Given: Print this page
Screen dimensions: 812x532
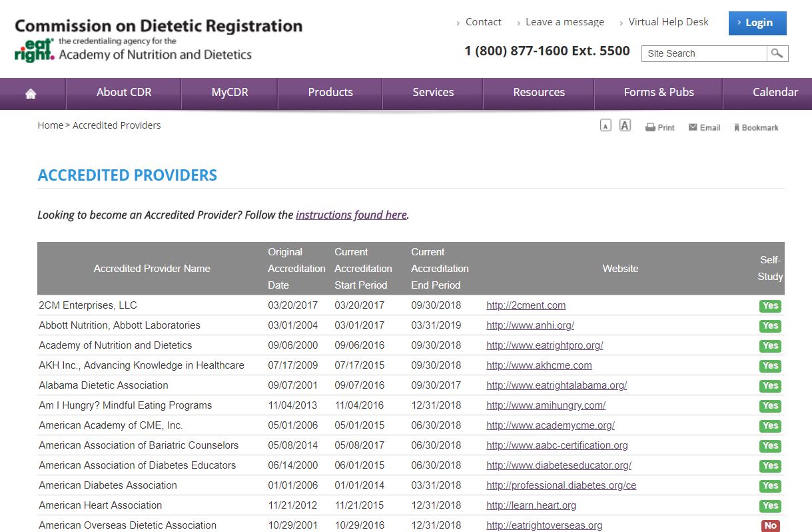Looking at the screenshot, I should coord(659,127).
